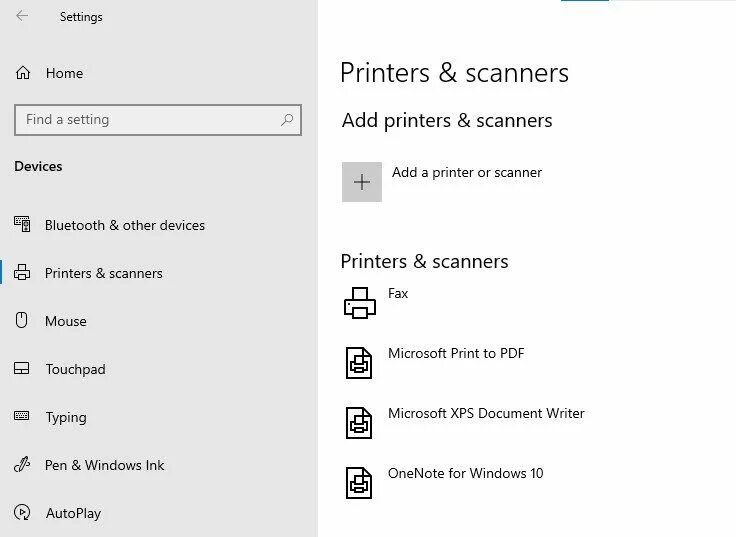Viewport: 736px width, 537px height.
Task: Click the back arrow in Settings
Action: pyautogui.click(x=22, y=16)
